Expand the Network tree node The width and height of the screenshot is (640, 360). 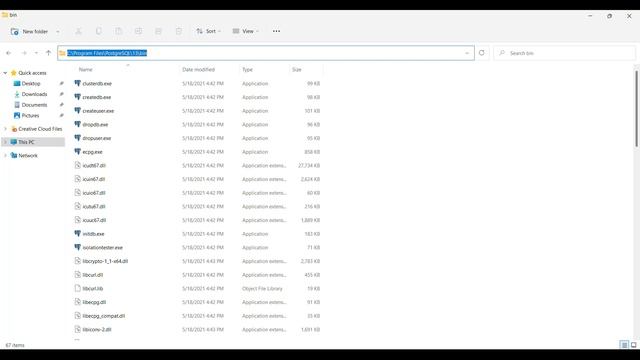(5, 156)
